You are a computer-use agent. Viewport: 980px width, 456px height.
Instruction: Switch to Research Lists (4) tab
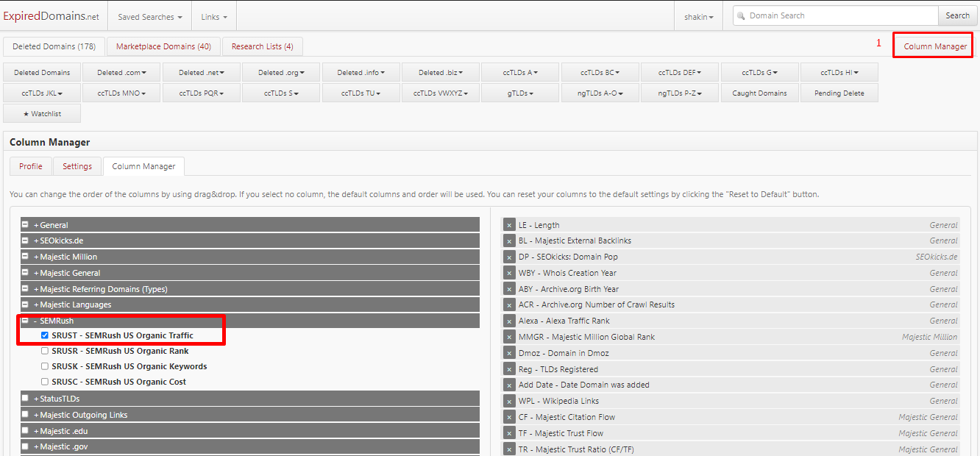[262, 46]
